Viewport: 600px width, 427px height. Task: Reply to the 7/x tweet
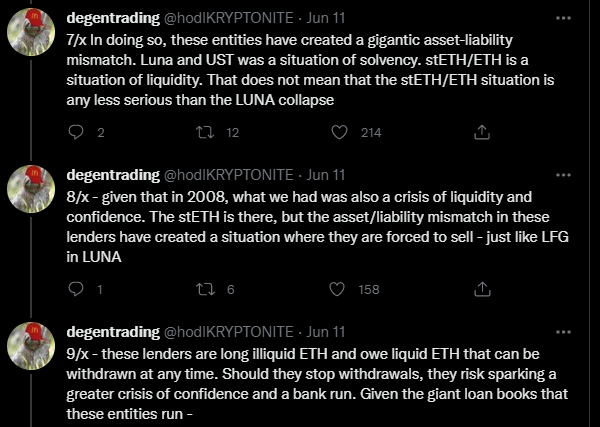(x=76, y=132)
